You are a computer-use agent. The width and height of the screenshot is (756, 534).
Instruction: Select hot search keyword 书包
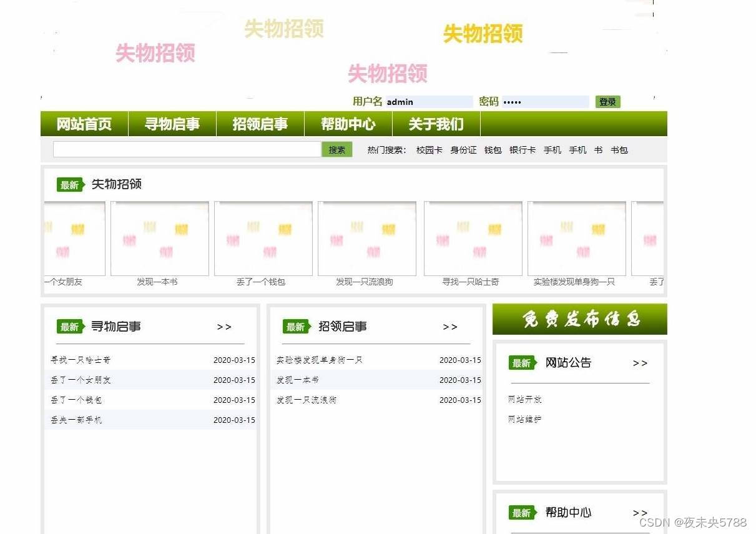[619, 150]
